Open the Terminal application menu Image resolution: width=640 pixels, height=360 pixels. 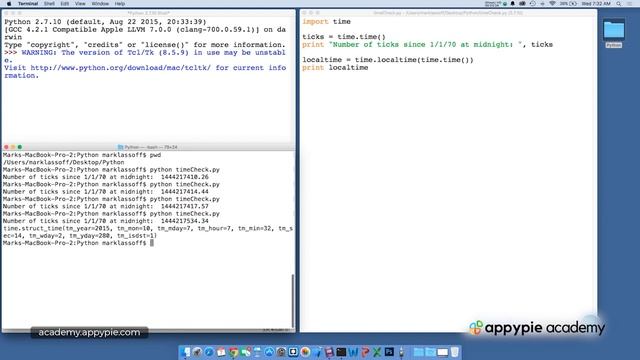(x=28, y=4)
